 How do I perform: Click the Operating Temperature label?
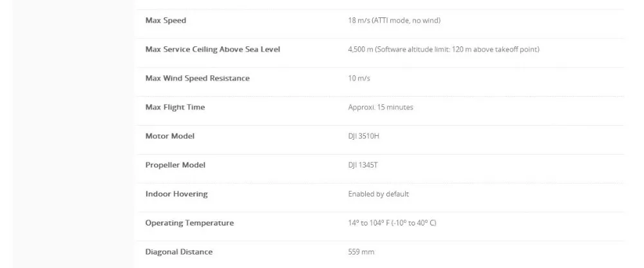pos(189,223)
